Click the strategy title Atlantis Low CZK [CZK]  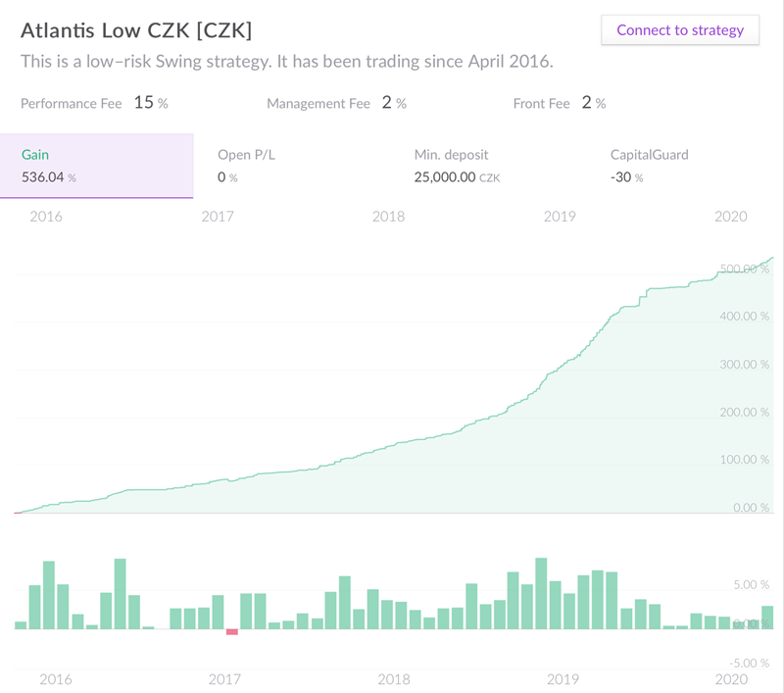(136, 30)
